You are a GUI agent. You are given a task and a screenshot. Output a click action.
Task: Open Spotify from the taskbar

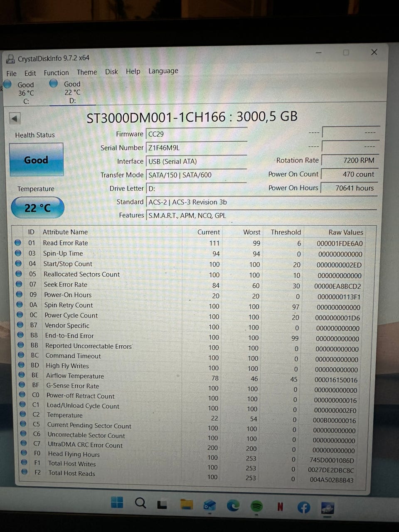tap(257, 506)
